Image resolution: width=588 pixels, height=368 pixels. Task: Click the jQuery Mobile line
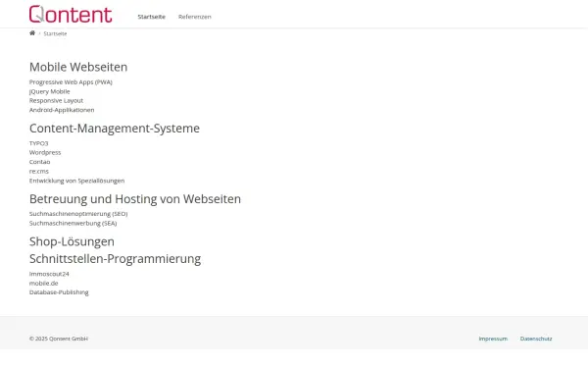click(50, 91)
